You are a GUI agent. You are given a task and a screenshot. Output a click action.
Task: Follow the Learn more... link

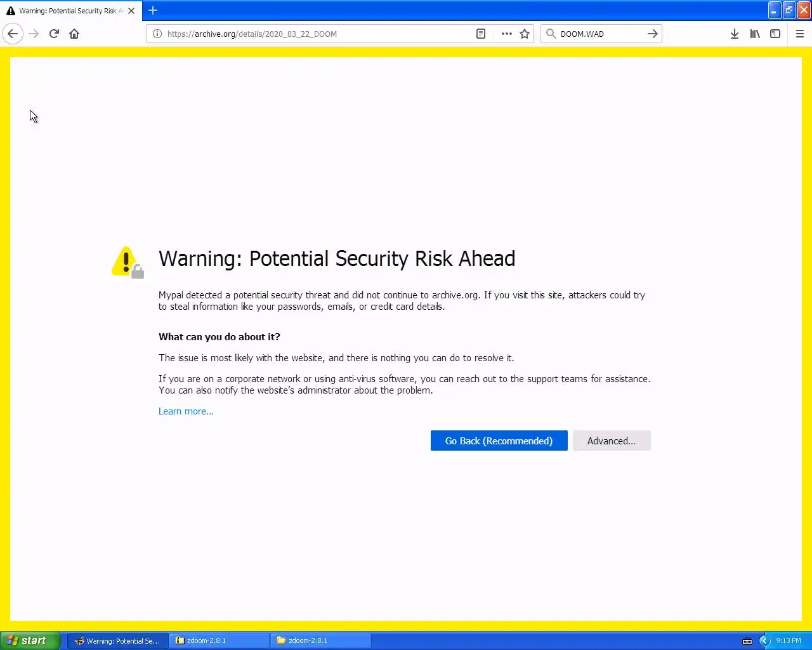pos(186,411)
